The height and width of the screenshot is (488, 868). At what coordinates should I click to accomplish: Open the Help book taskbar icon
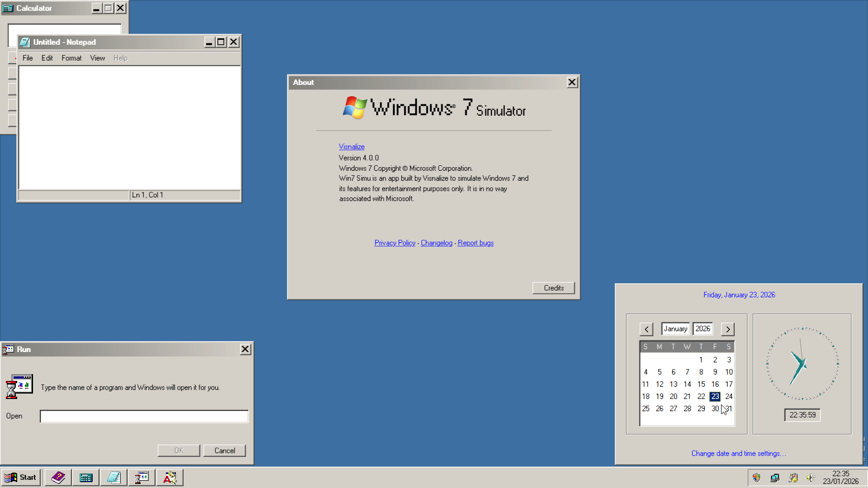click(58, 478)
